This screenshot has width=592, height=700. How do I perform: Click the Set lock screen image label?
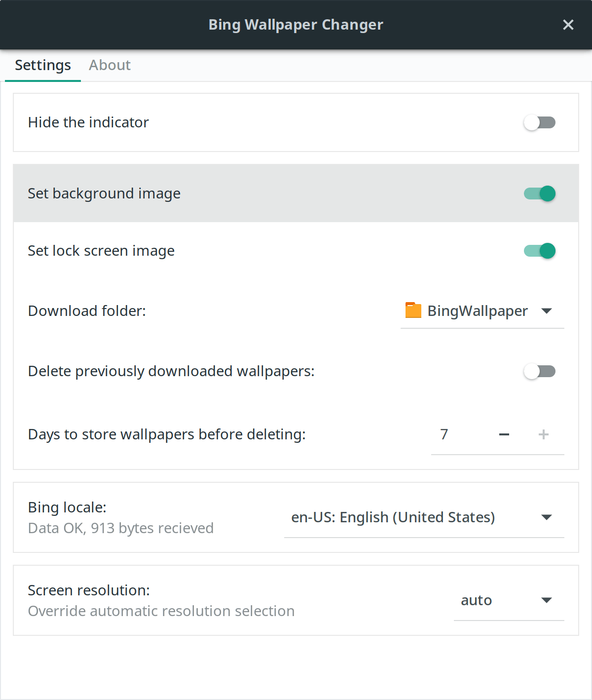coord(101,251)
